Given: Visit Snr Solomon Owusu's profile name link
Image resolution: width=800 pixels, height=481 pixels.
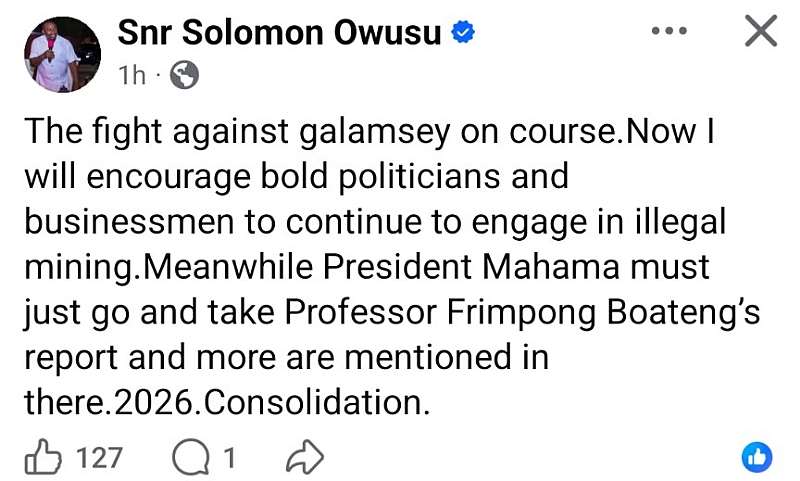Looking at the screenshot, I should [279, 33].
